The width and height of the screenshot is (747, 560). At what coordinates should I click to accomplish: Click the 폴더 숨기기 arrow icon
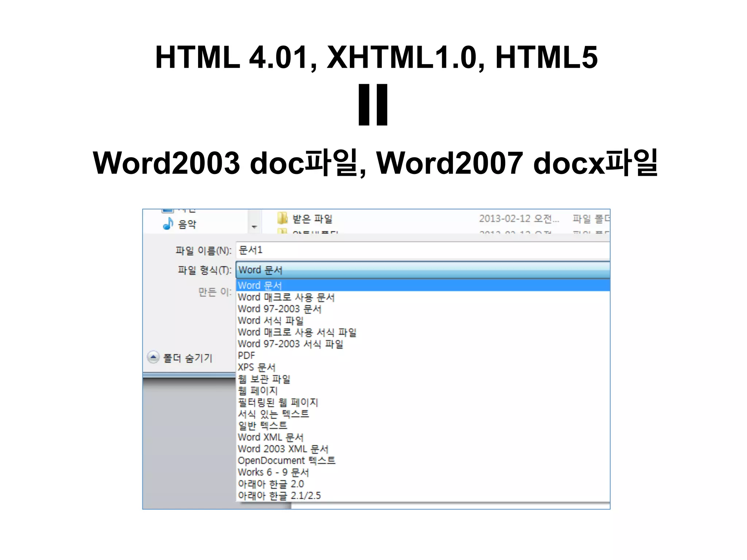[153, 357]
